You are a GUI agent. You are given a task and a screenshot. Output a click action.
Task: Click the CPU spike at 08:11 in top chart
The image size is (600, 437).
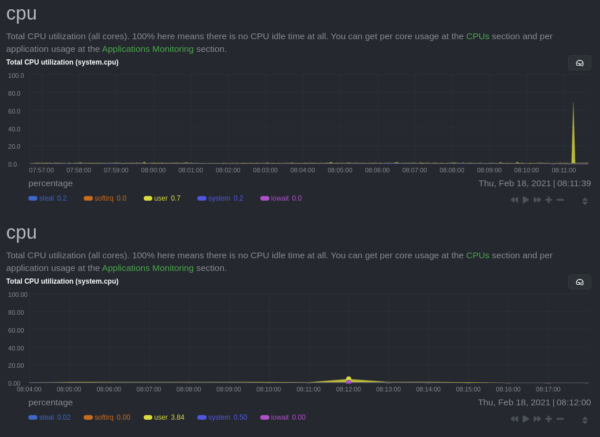tap(573, 130)
